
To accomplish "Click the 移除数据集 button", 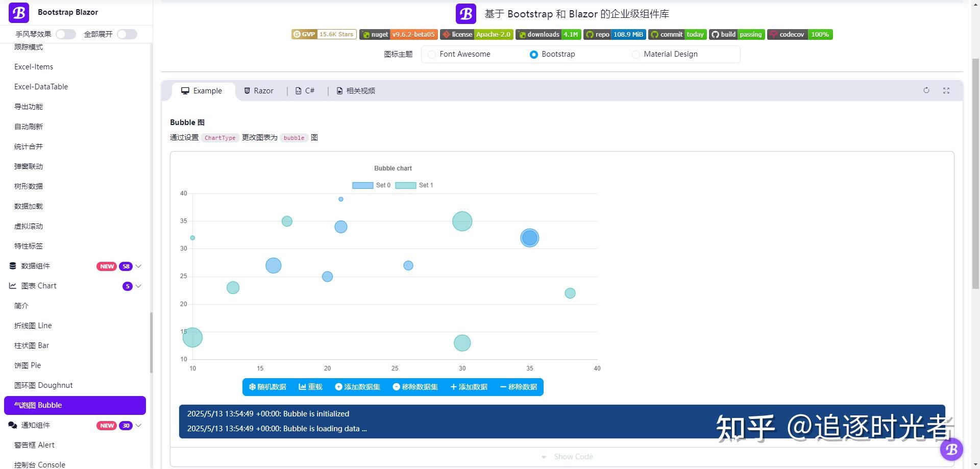I will pyautogui.click(x=415, y=387).
